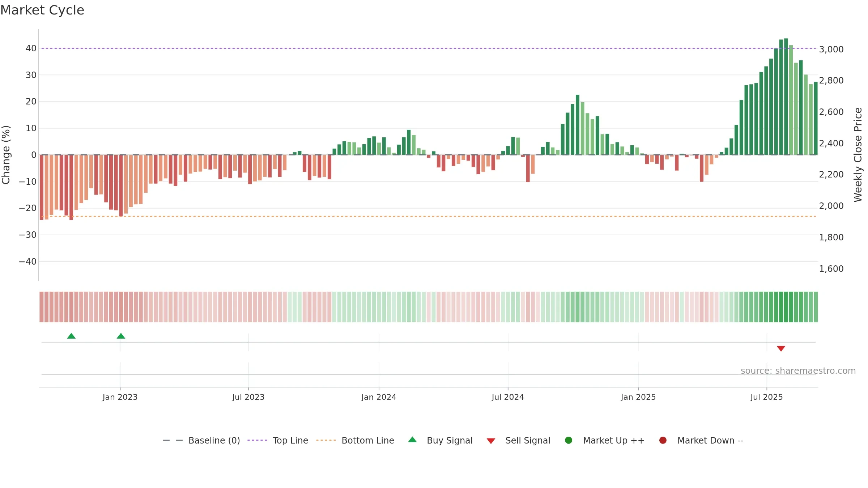Click the red Sell Signal legend triangle icon
This screenshot has height=488, width=868.
(491, 441)
